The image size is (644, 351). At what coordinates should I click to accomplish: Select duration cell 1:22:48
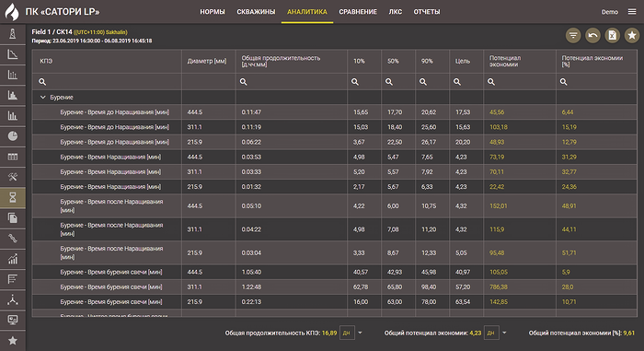tap(251, 287)
